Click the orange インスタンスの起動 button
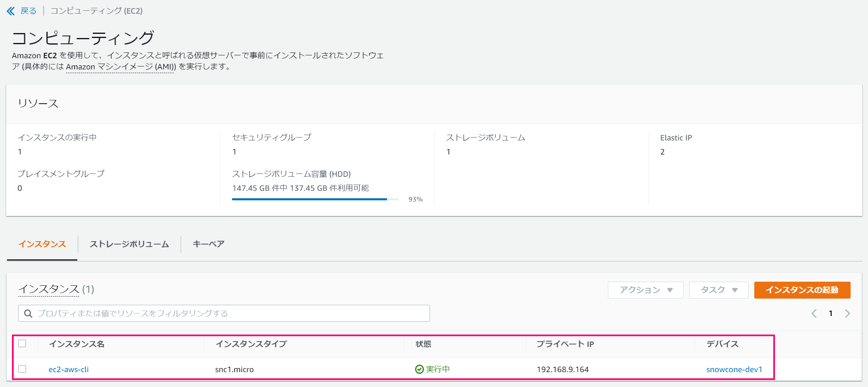Screen dimensions: 868x387 click(x=801, y=290)
